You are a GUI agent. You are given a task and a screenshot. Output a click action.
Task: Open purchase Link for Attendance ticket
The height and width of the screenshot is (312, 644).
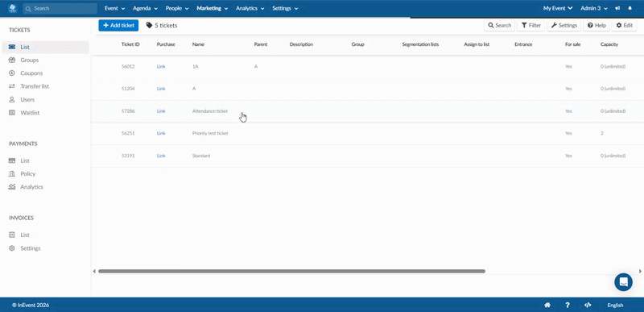point(161,111)
